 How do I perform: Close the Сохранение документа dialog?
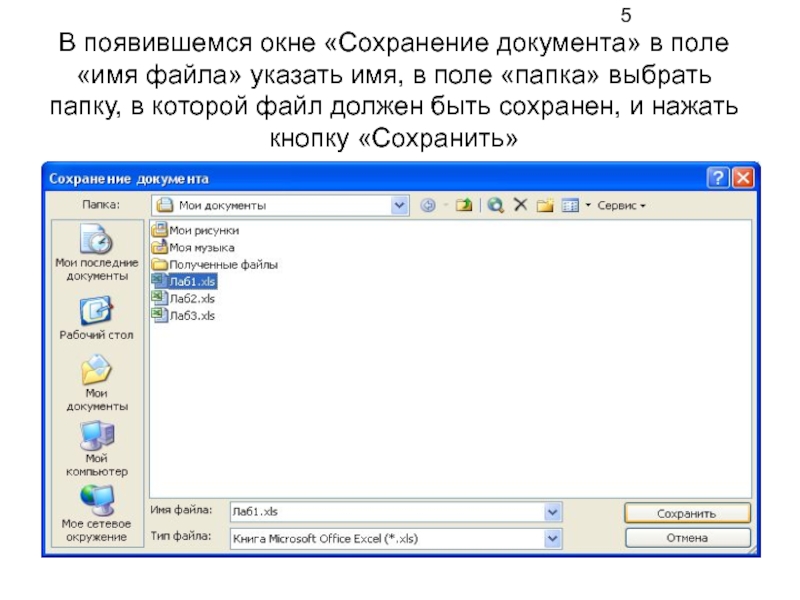[743, 178]
